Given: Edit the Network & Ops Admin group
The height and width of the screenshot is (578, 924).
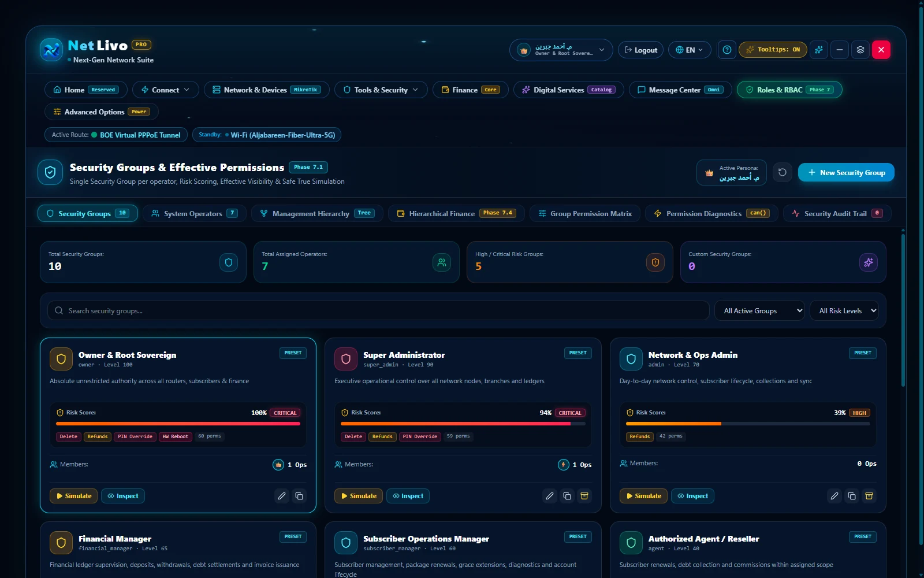Looking at the screenshot, I should (x=834, y=496).
